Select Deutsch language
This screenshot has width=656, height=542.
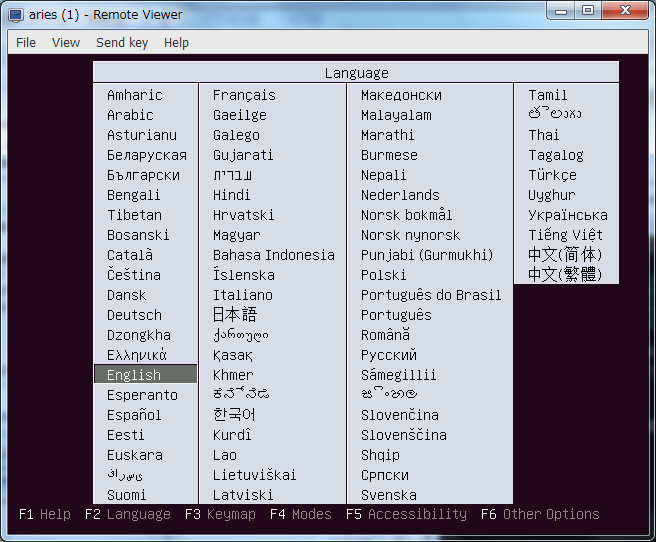point(134,315)
